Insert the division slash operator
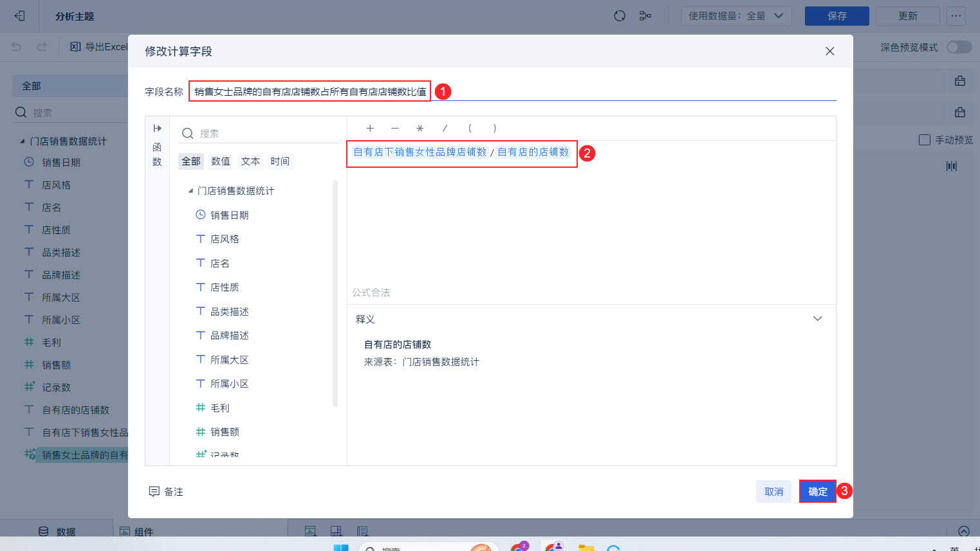This screenshot has height=551, width=980. click(445, 129)
